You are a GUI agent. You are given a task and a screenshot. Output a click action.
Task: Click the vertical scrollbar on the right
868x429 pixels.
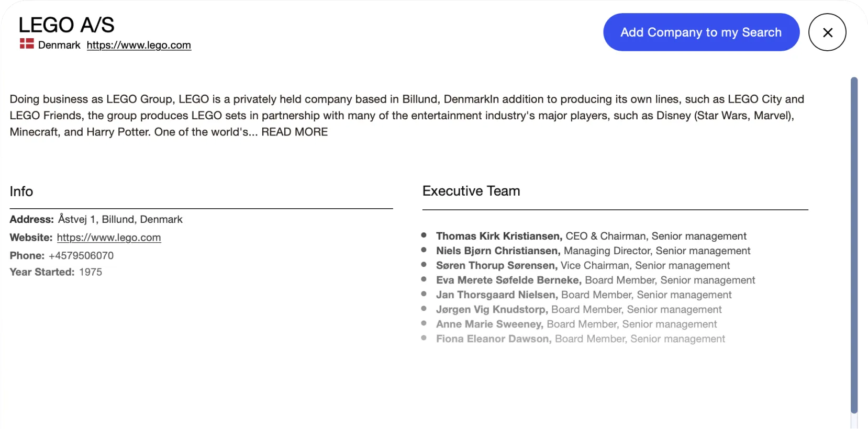[854, 246]
